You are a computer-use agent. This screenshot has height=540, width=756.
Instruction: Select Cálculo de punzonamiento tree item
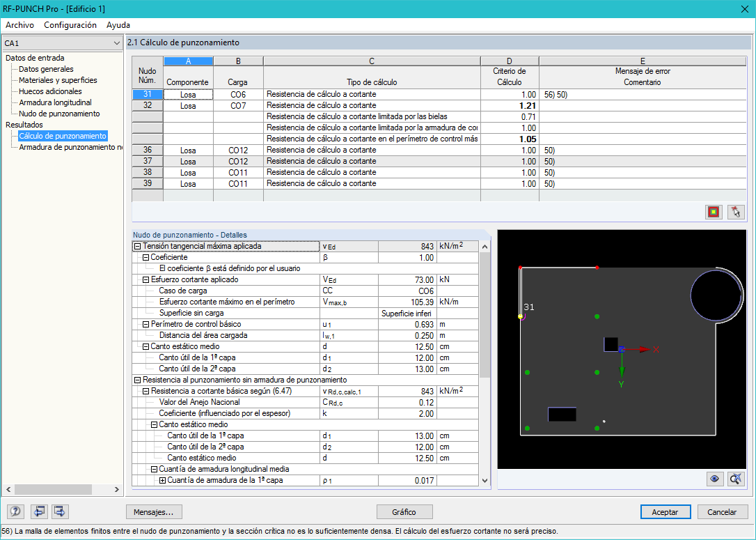[63, 136]
